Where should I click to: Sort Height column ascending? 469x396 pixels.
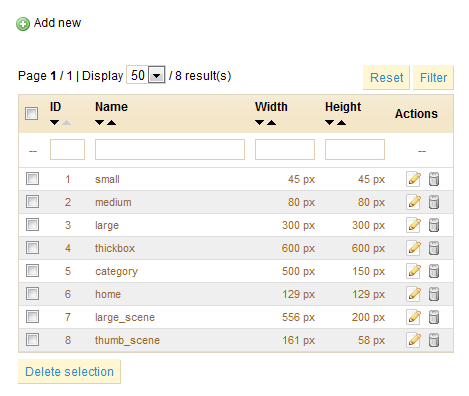tap(341, 123)
